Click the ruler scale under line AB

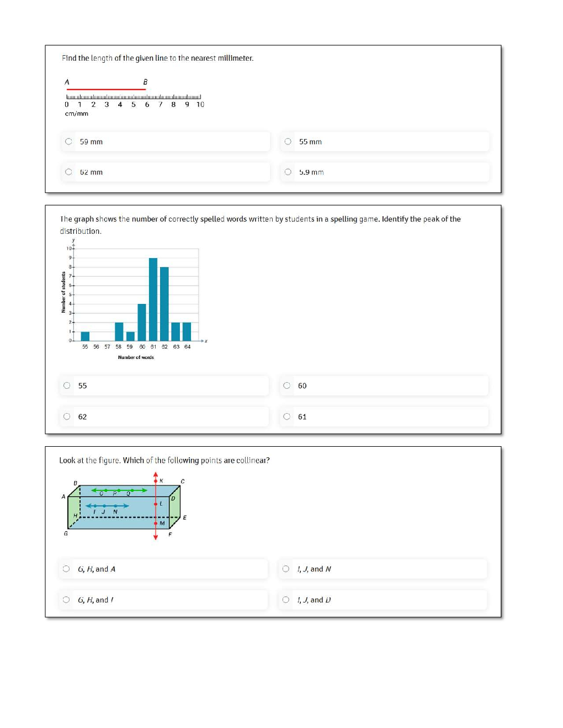(133, 98)
